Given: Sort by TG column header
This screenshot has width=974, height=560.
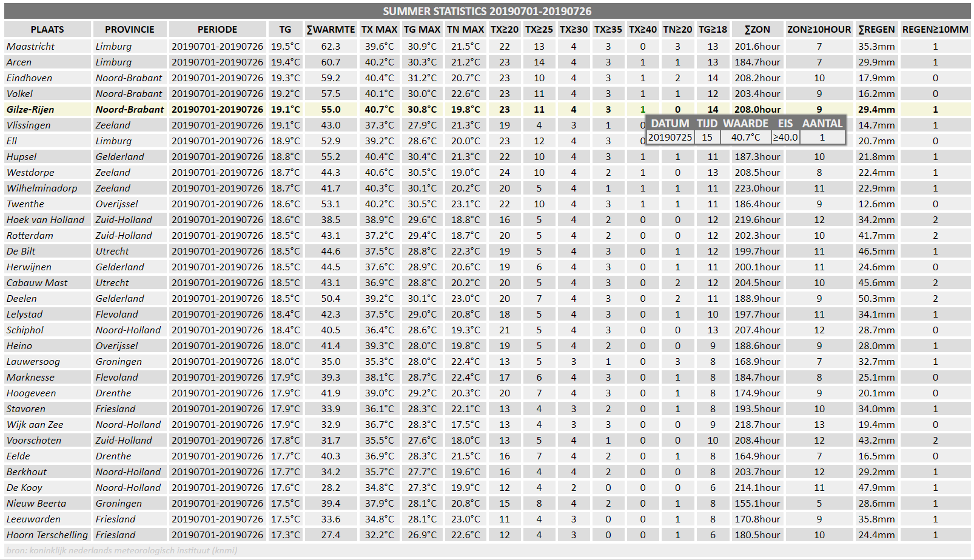Looking at the screenshot, I should pos(285,29).
